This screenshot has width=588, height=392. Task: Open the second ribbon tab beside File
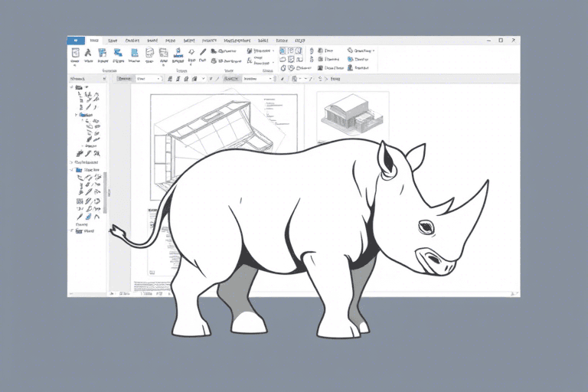click(x=94, y=40)
